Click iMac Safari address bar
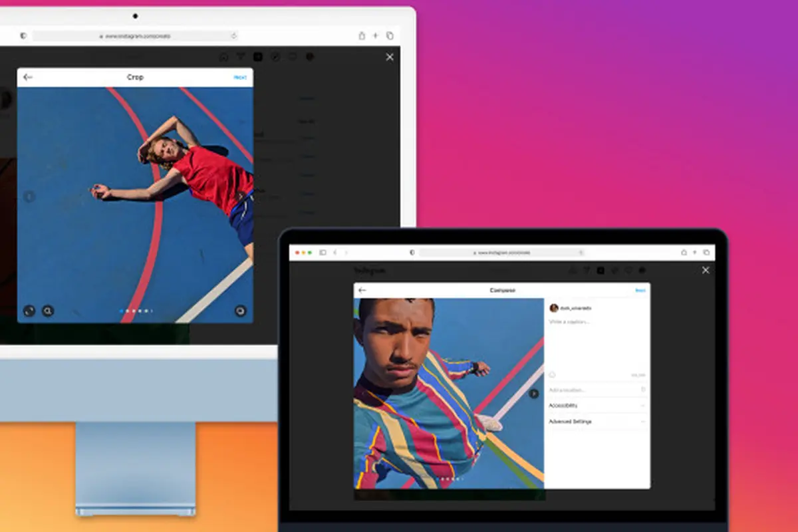 click(x=135, y=36)
